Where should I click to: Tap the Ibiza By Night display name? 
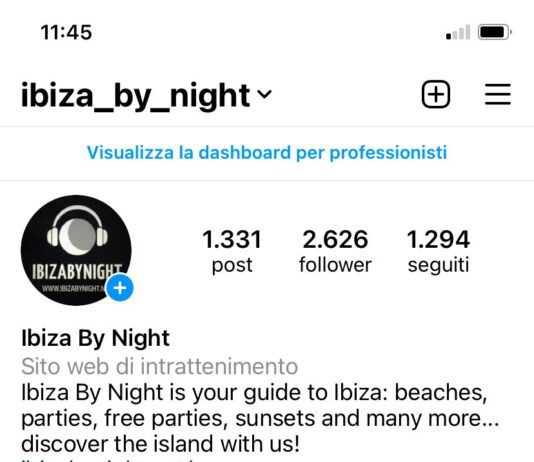coord(95,338)
